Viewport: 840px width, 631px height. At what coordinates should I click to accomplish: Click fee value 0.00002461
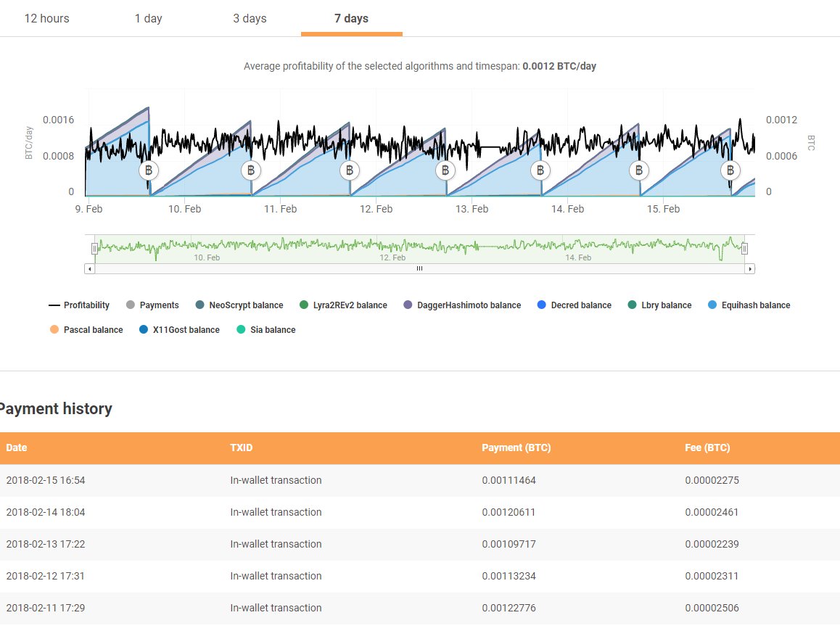point(712,512)
